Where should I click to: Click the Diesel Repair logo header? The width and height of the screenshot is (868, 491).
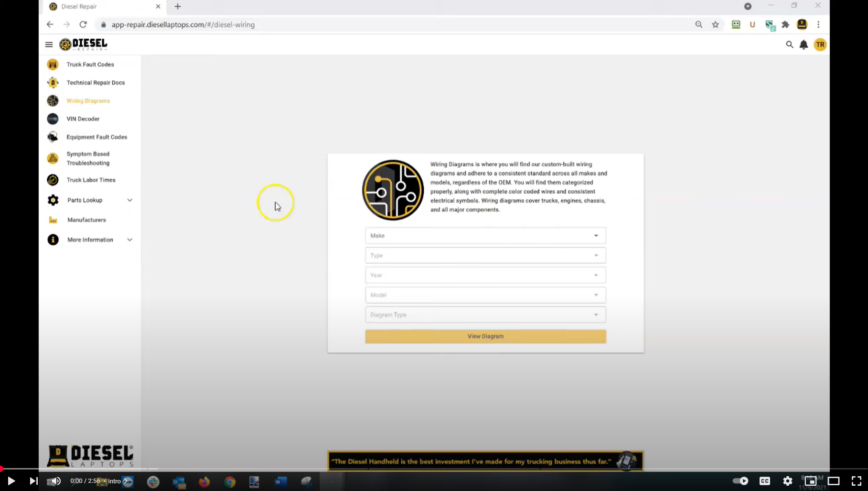click(84, 44)
